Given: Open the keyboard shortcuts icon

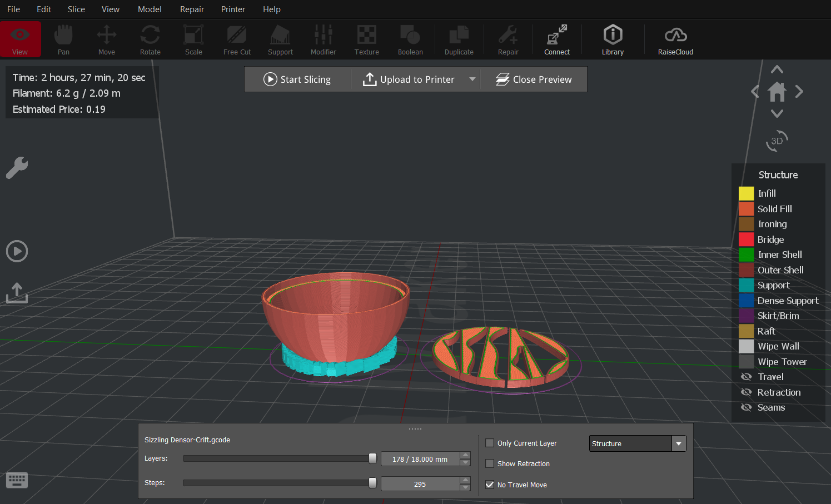Looking at the screenshot, I should click(17, 480).
